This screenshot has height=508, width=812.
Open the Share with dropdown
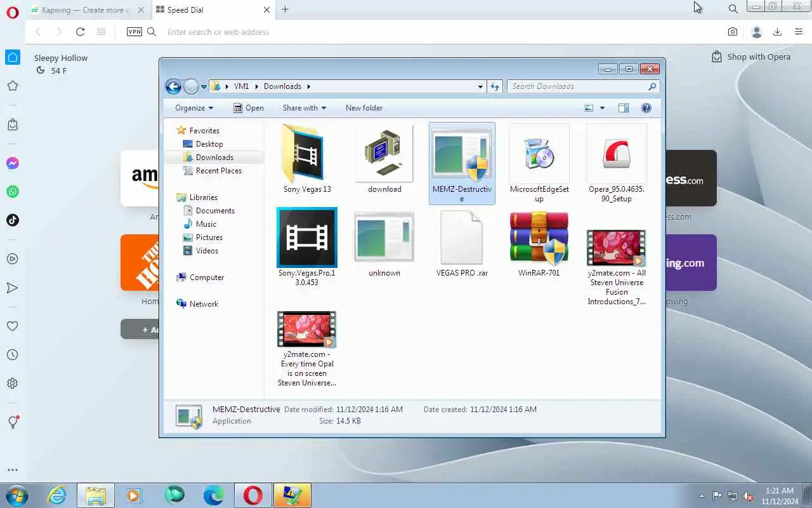(304, 108)
